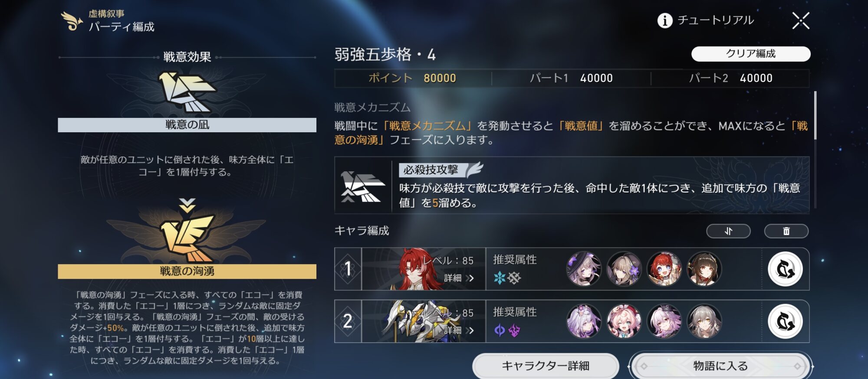Select the パート2 40000 tab
Image resolution: width=868 pixels, height=379 pixels.
pyautogui.click(x=730, y=78)
